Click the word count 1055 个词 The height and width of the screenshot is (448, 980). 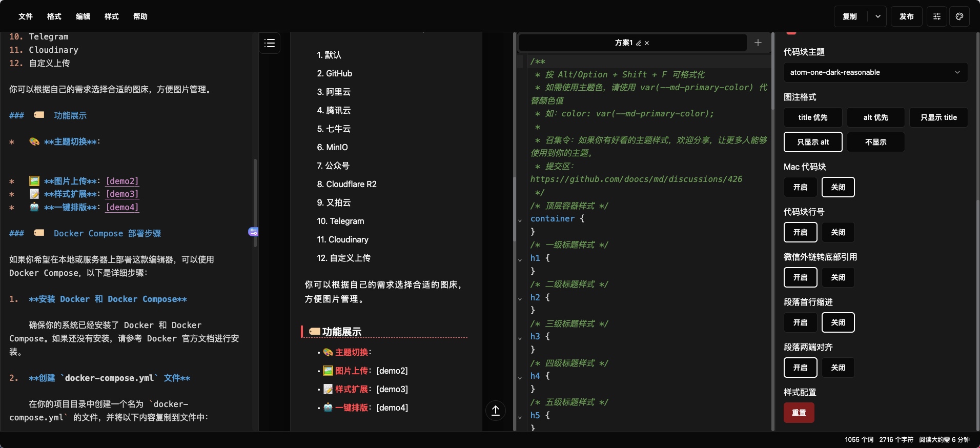coord(859,440)
